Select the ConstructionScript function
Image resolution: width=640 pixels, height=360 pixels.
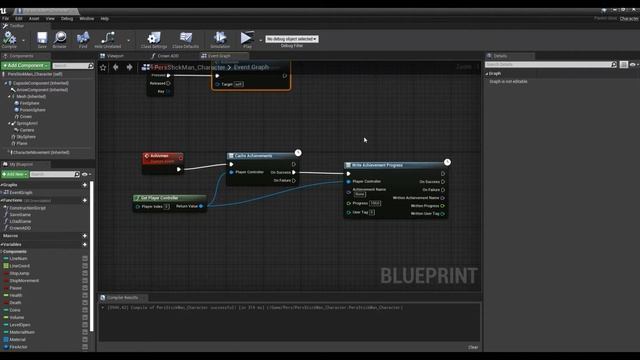click(27, 208)
